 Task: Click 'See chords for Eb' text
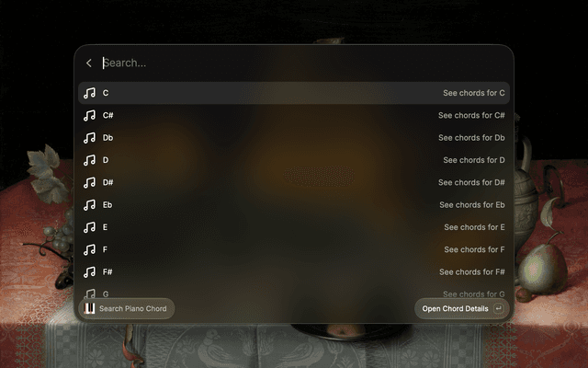pos(471,205)
